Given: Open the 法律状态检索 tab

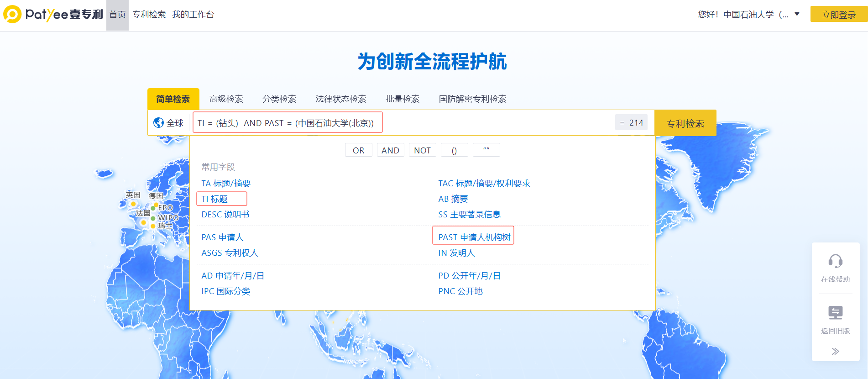Looking at the screenshot, I should pos(340,99).
